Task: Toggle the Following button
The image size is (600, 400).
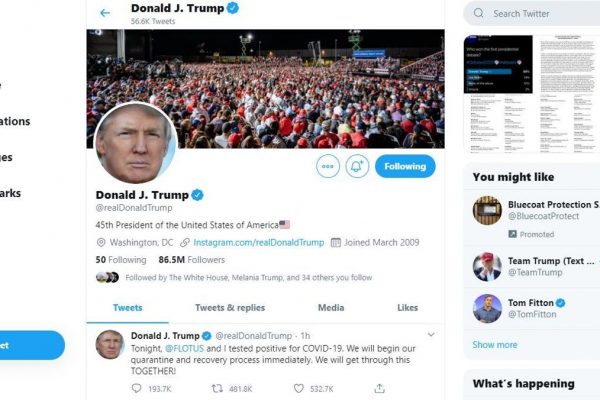Action: click(x=405, y=166)
